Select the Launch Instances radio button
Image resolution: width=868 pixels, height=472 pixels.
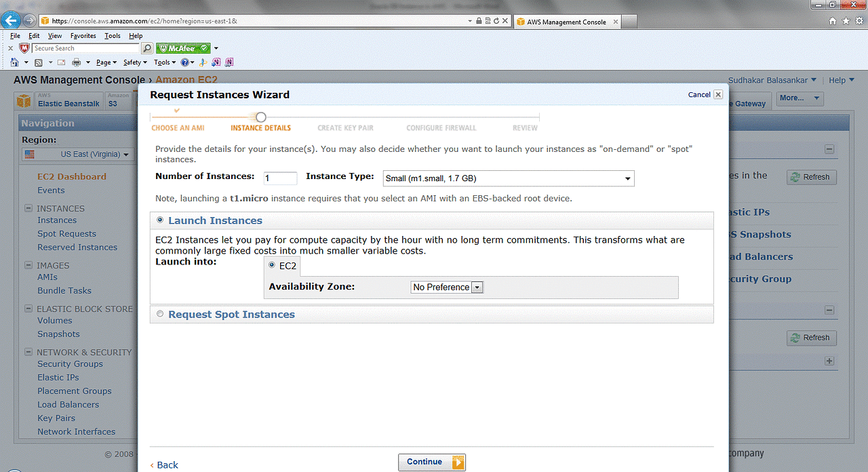(x=160, y=220)
